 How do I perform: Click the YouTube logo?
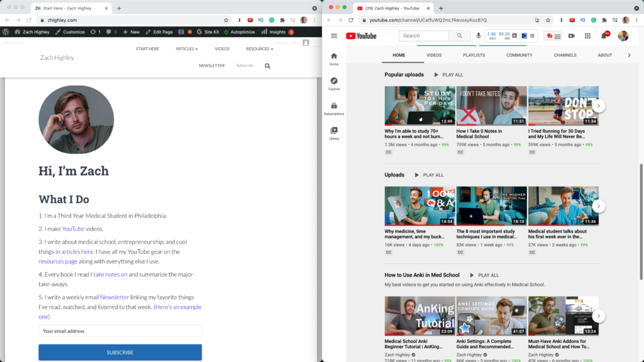[x=361, y=36]
